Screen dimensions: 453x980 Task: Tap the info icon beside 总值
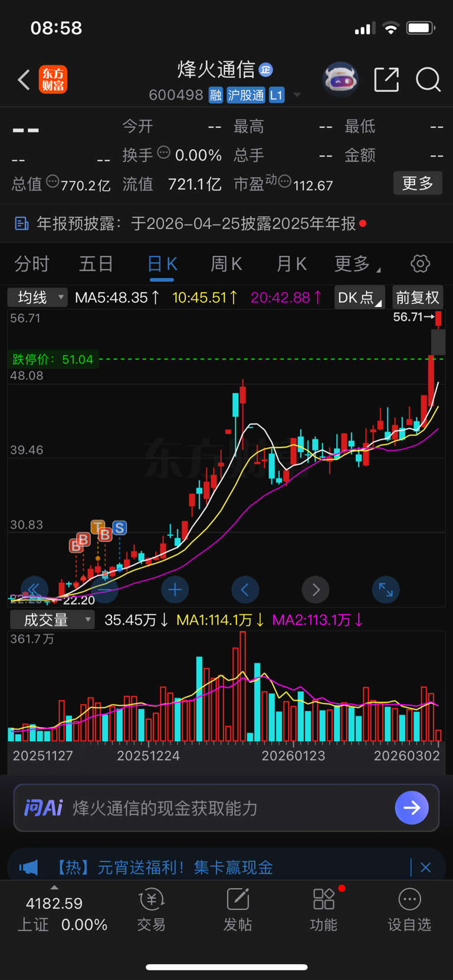[x=52, y=182]
